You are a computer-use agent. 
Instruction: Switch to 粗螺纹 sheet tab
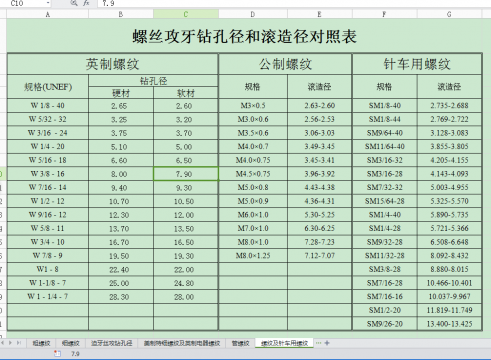[41, 343]
